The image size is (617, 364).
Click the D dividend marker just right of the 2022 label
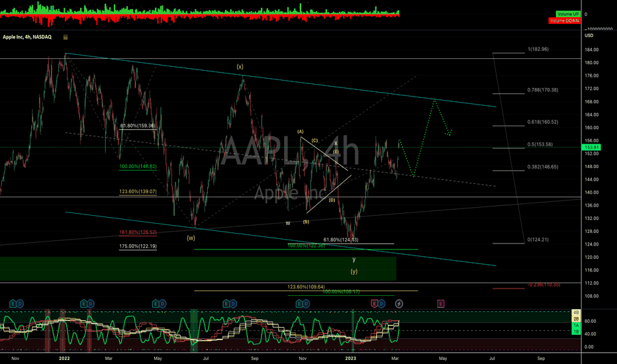coord(91,303)
